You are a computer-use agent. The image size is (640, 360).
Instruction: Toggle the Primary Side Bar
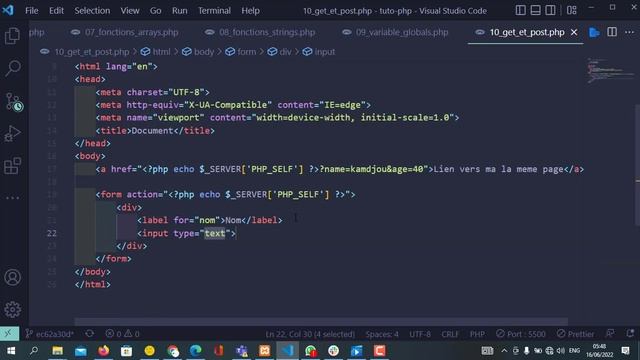[520, 10]
